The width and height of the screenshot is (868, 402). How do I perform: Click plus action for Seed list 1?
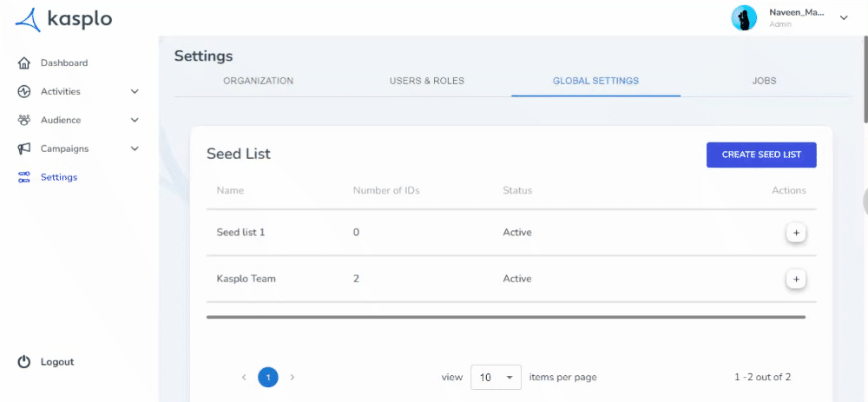pyautogui.click(x=796, y=233)
